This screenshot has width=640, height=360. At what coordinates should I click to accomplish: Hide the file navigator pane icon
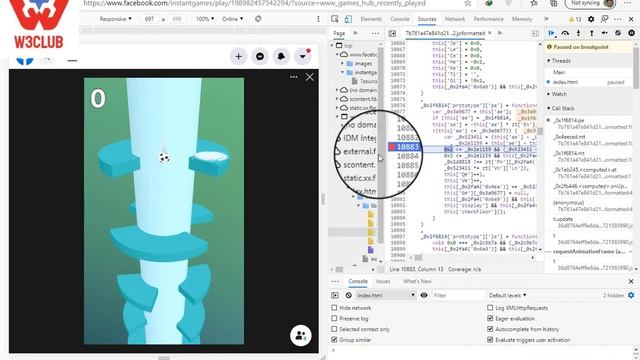tap(392, 33)
